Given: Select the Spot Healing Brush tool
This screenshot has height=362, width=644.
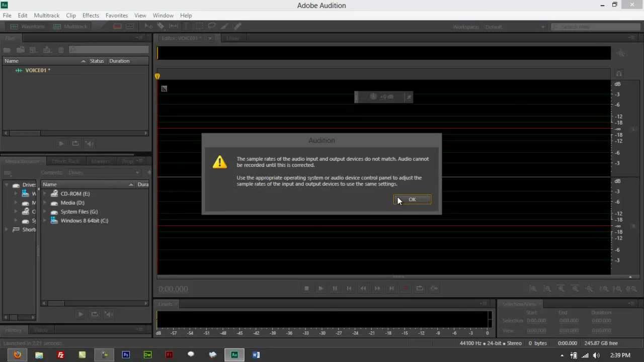Looking at the screenshot, I should [x=237, y=27].
